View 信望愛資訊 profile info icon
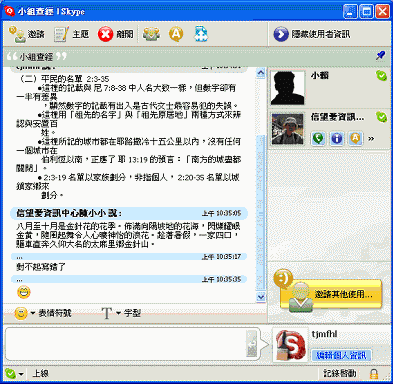 click(337, 138)
